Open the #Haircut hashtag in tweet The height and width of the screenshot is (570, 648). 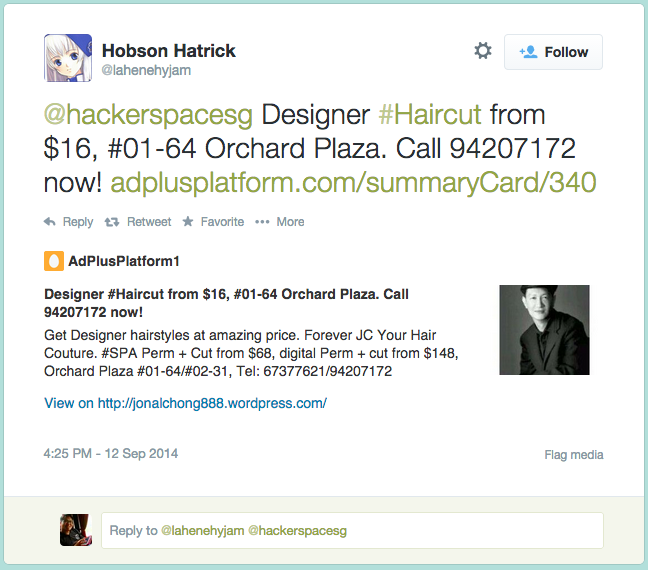coord(430,114)
